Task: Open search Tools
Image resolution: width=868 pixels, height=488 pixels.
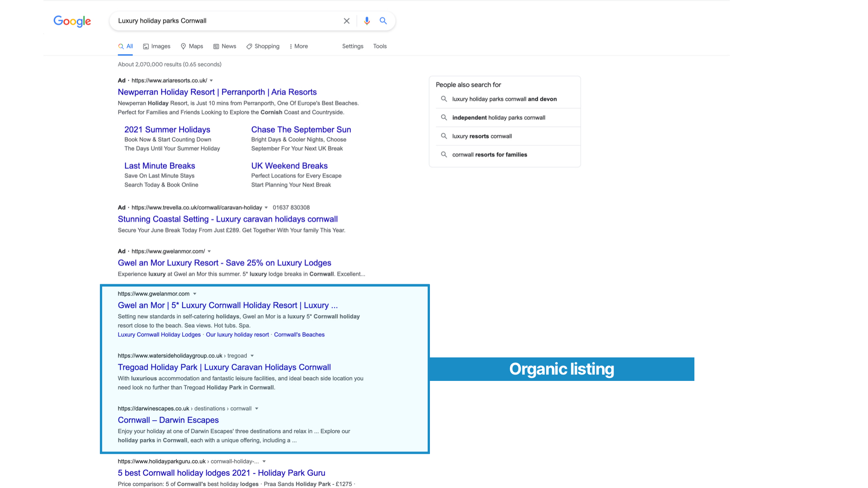Action: pyautogui.click(x=380, y=46)
